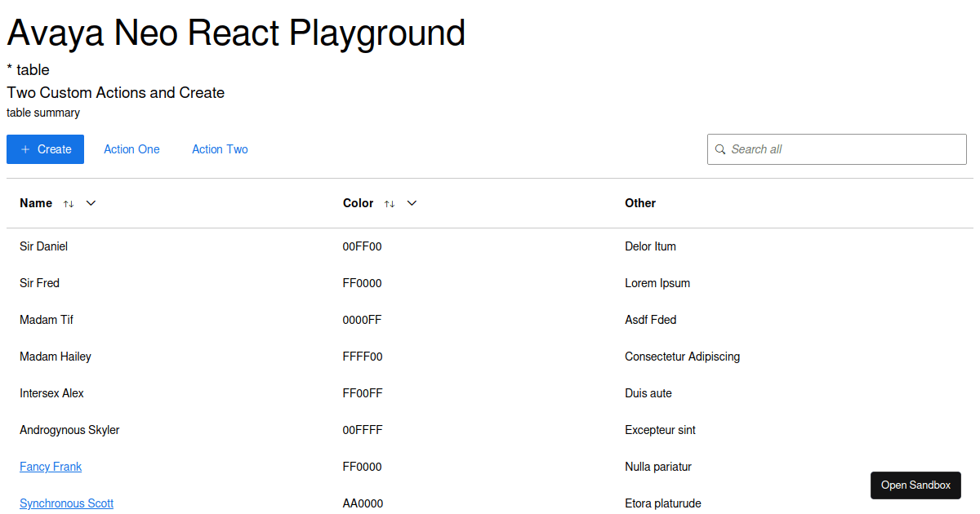Focus the Search all input field

(837, 149)
